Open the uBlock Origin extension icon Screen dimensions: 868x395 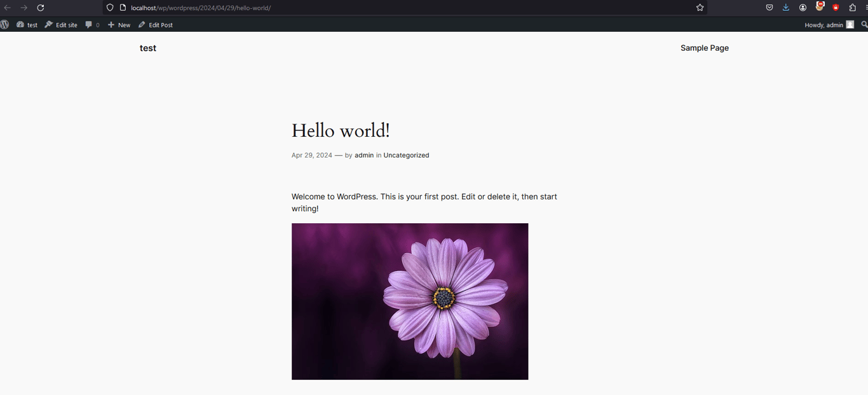pos(819,8)
